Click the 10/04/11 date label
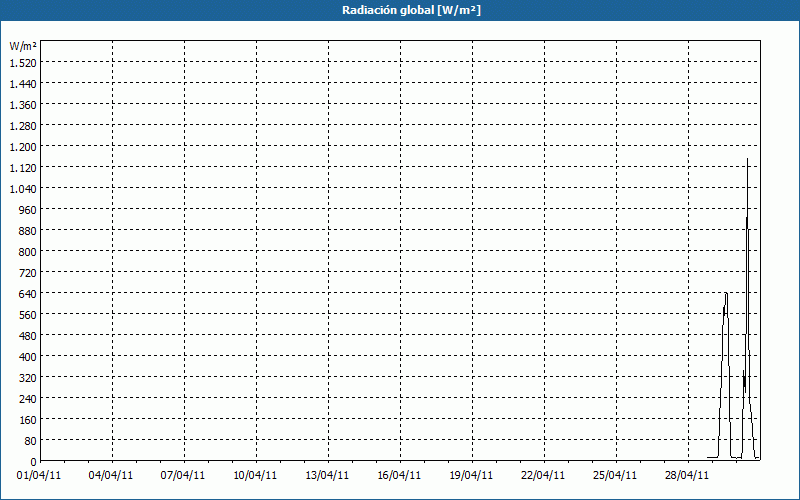 (255, 475)
